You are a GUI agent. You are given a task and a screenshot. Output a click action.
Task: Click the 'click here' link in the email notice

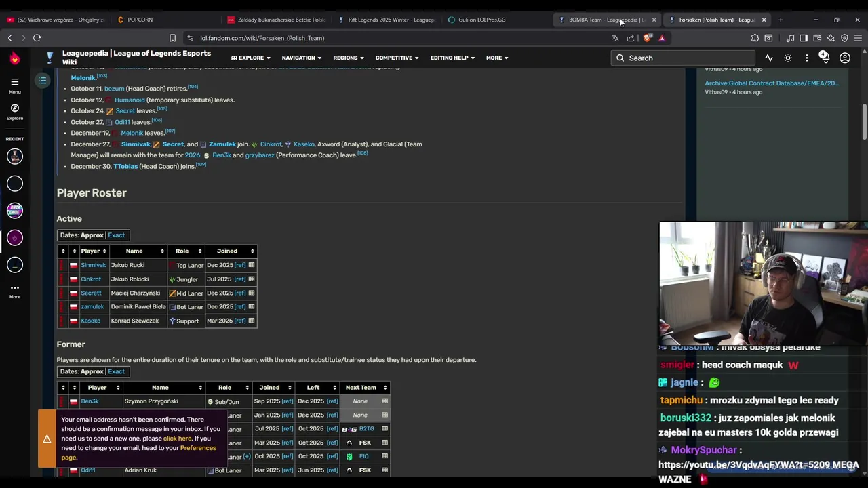(x=177, y=439)
